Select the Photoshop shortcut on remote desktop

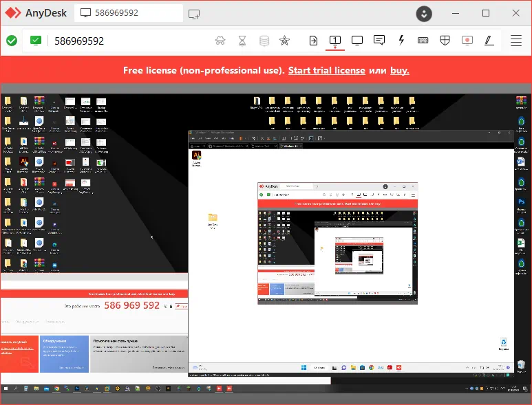[x=521, y=204]
